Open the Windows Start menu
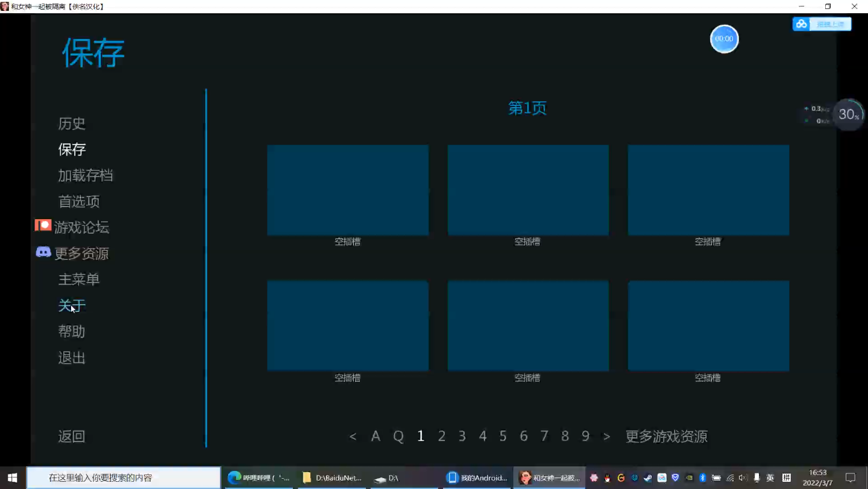The width and height of the screenshot is (868, 489). tap(13, 478)
